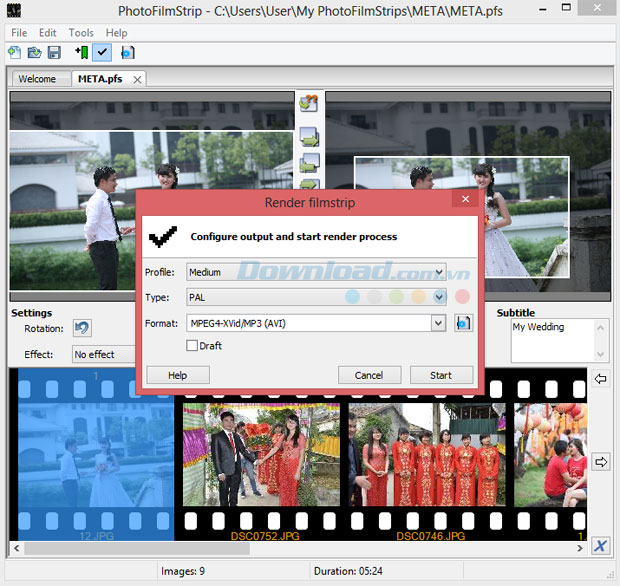
Task: Click the Duration: 05:24 status bar entry
Action: (x=348, y=571)
